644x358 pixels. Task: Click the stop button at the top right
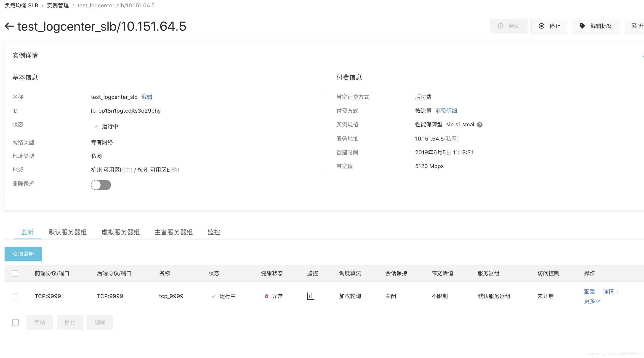[549, 26]
